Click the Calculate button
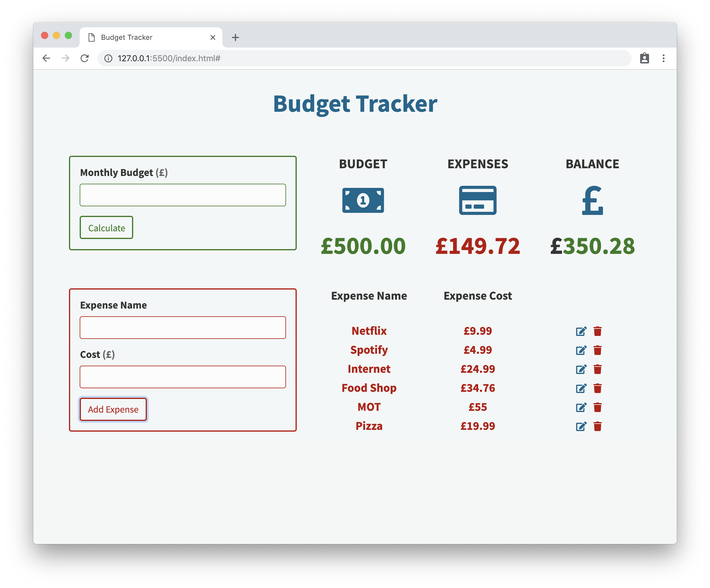This screenshot has height=588, width=710. (106, 227)
